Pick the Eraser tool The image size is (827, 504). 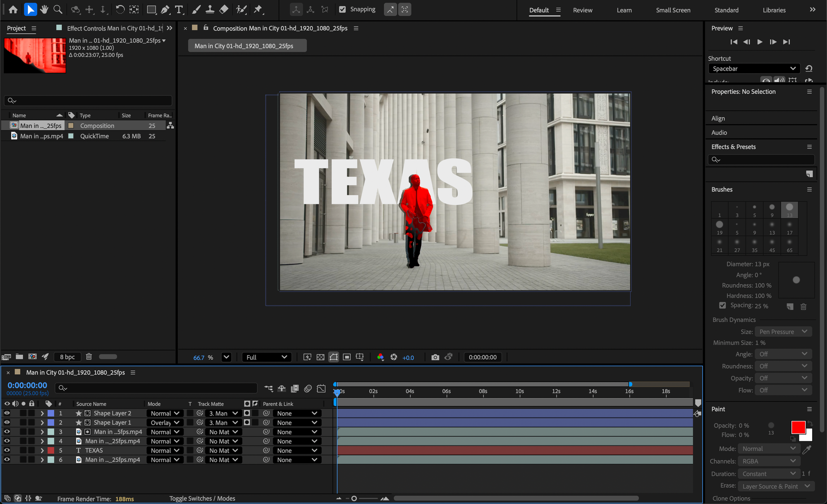224,10
